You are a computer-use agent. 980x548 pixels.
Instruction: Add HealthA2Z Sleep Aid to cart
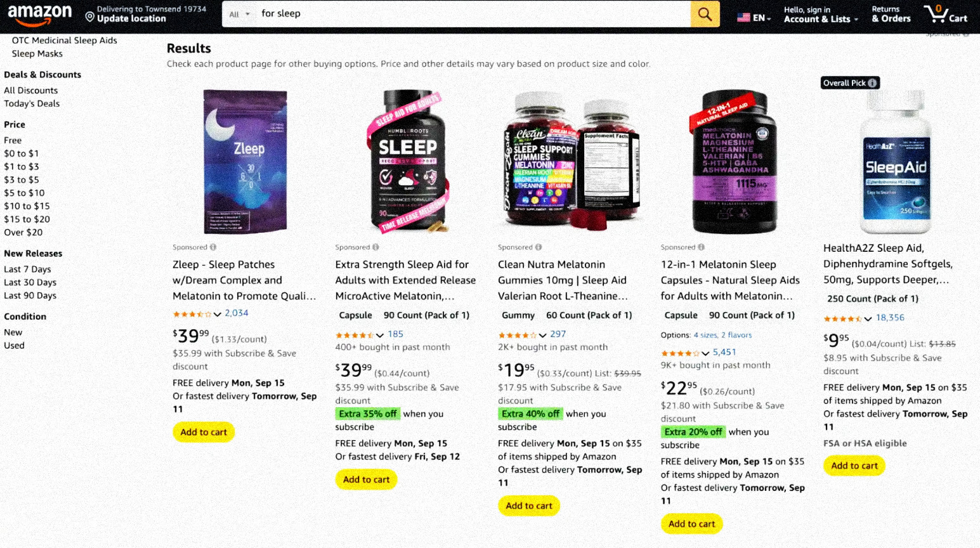(x=854, y=466)
